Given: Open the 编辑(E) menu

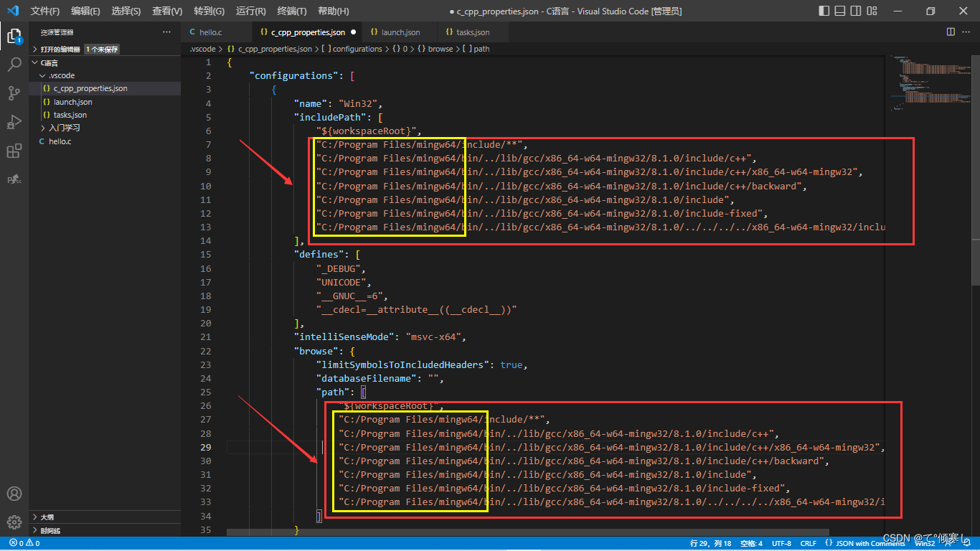Looking at the screenshot, I should pyautogui.click(x=86, y=11).
